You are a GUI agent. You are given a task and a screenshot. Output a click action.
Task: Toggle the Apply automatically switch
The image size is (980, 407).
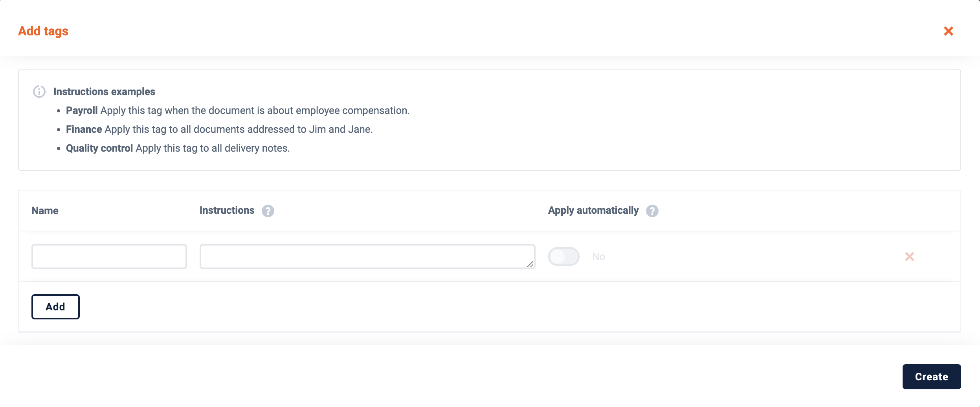[x=564, y=257]
